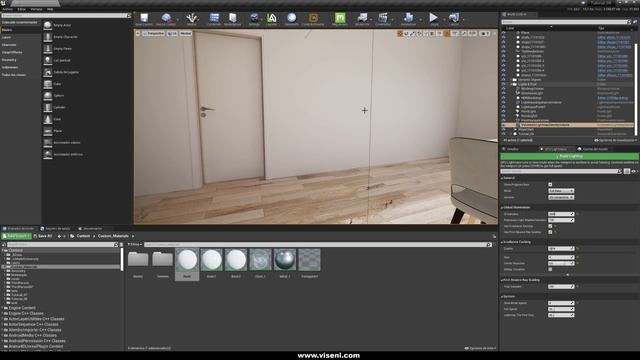Click the Mostrar viewport button
Viewport: 640px width, 360px height.
[x=185, y=33]
